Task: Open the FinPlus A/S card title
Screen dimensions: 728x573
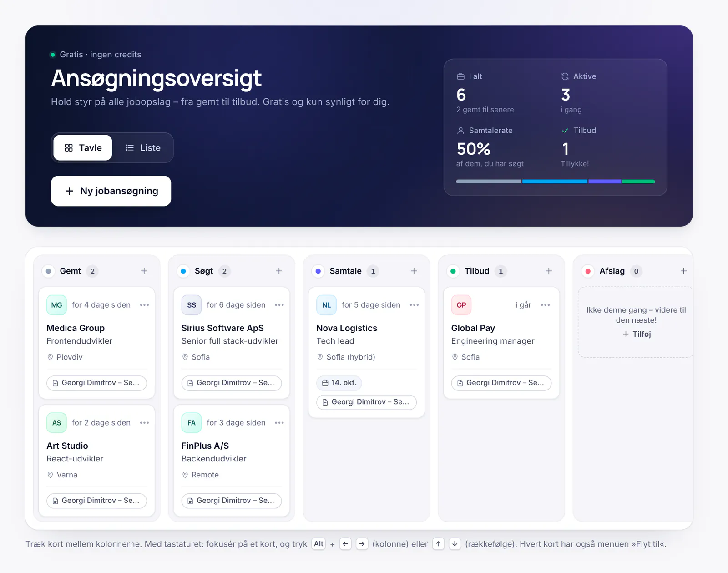Action: coord(205,446)
